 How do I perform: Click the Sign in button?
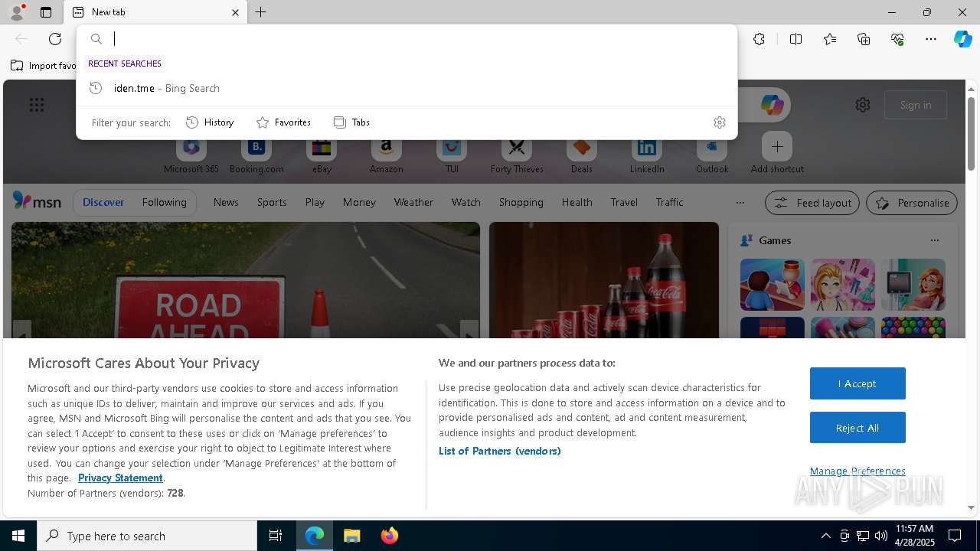tap(916, 105)
